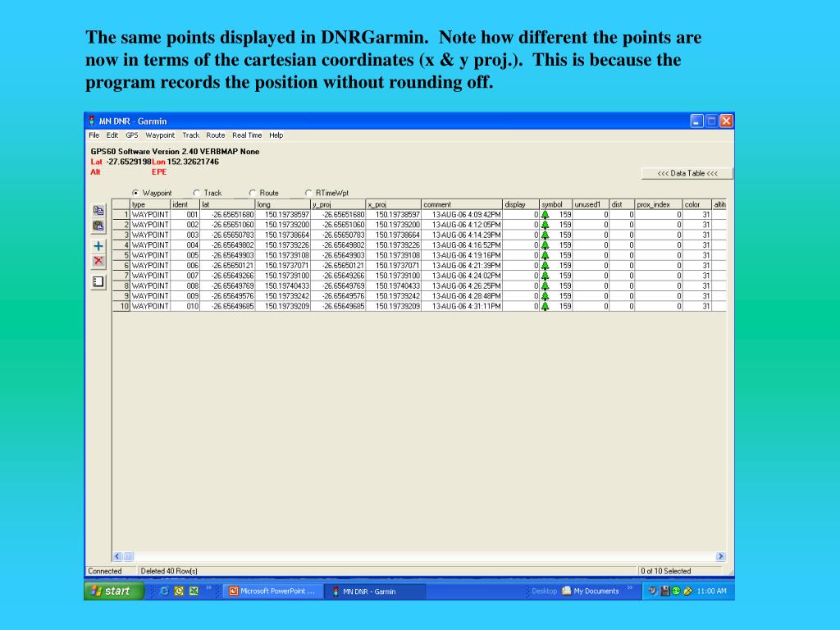Open the Waypoint menu
This screenshot has width=840, height=630.
coord(160,135)
